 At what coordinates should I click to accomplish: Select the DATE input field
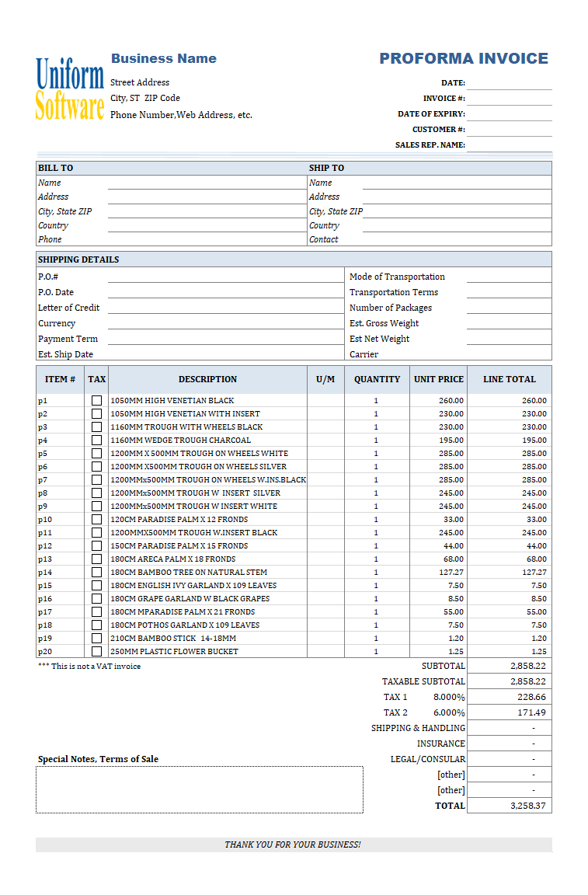point(510,83)
